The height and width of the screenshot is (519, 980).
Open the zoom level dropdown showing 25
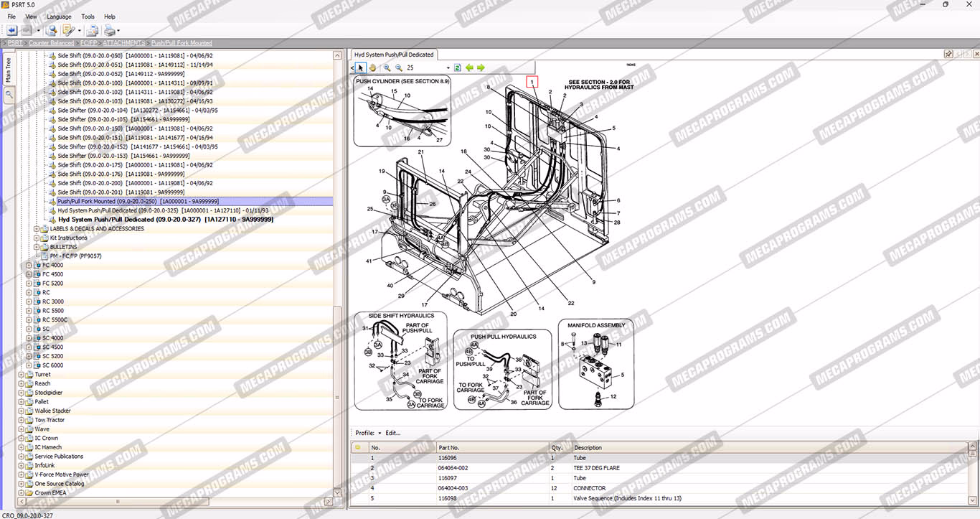pyautogui.click(x=448, y=68)
